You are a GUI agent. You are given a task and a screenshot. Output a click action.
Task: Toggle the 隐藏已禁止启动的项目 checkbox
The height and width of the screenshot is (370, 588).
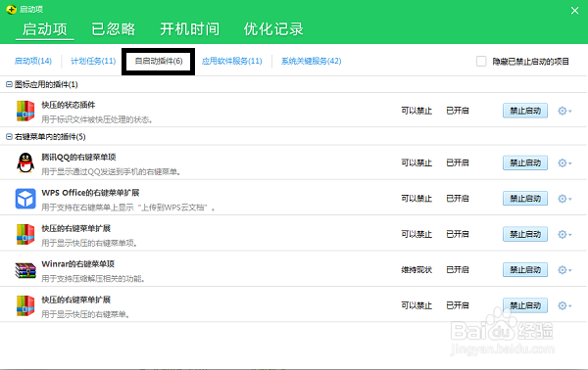(x=481, y=61)
